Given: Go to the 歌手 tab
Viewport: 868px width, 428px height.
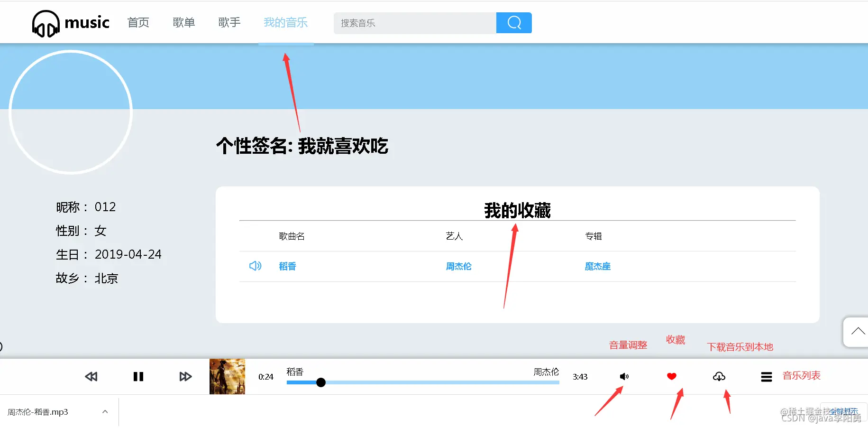Looking at the screenshot, I should 229,22.
